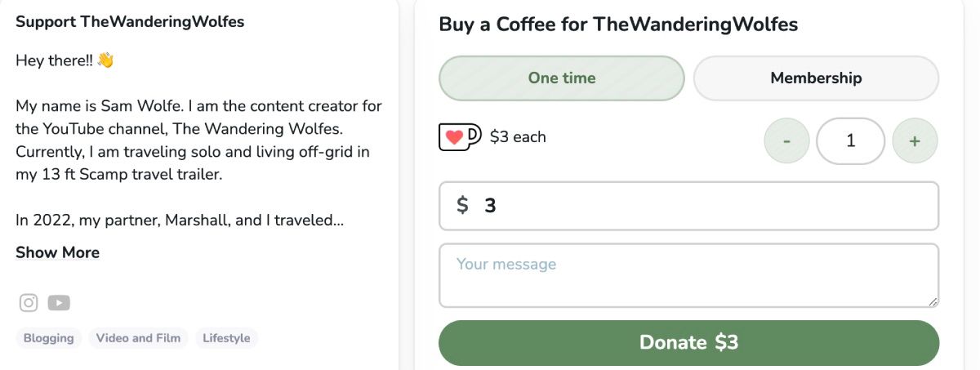Select the One time donation option
The height and width of the screenshot is (370, 980).
click(562, 78)
